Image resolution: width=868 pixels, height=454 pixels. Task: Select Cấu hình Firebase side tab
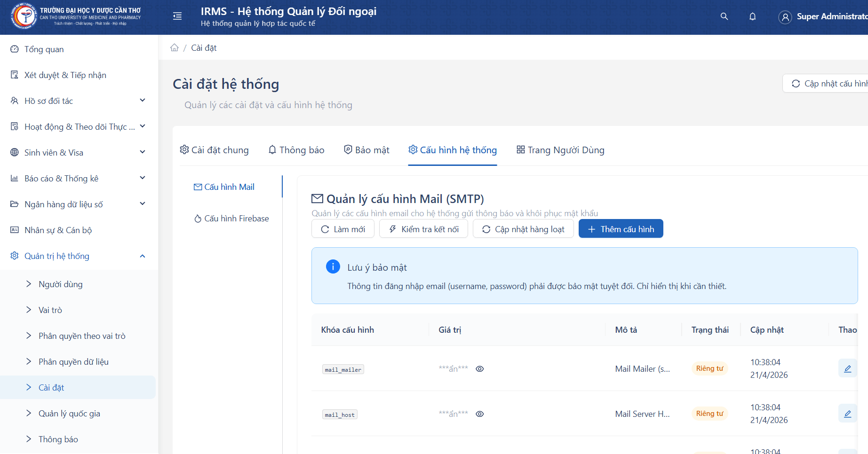point(231,219)
